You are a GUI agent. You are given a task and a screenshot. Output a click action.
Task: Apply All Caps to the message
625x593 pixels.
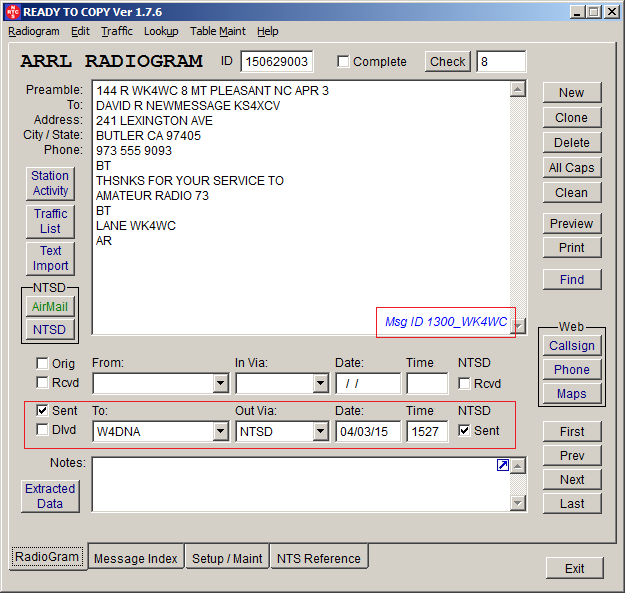[572, 167]
